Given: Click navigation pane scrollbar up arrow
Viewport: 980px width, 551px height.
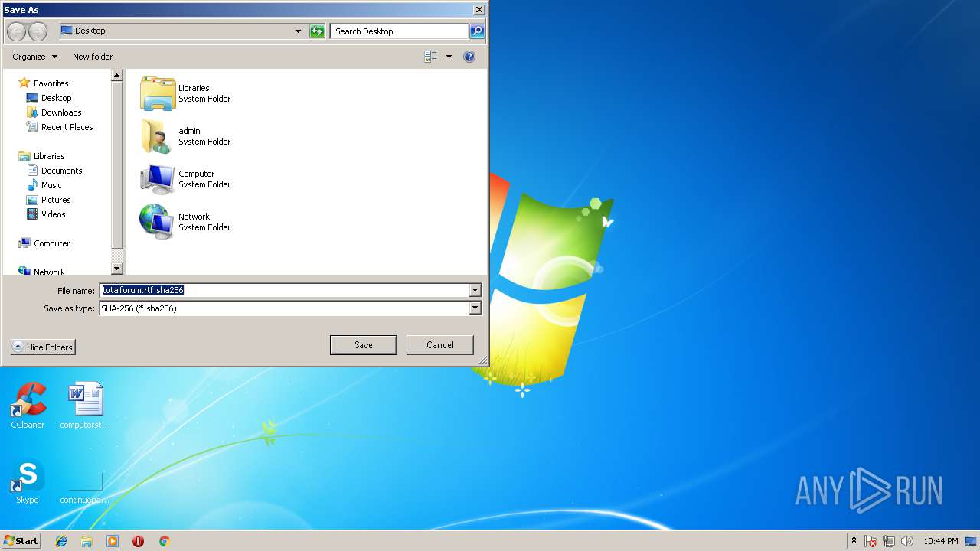Looking at the screenshot, I should pos(117,75).
